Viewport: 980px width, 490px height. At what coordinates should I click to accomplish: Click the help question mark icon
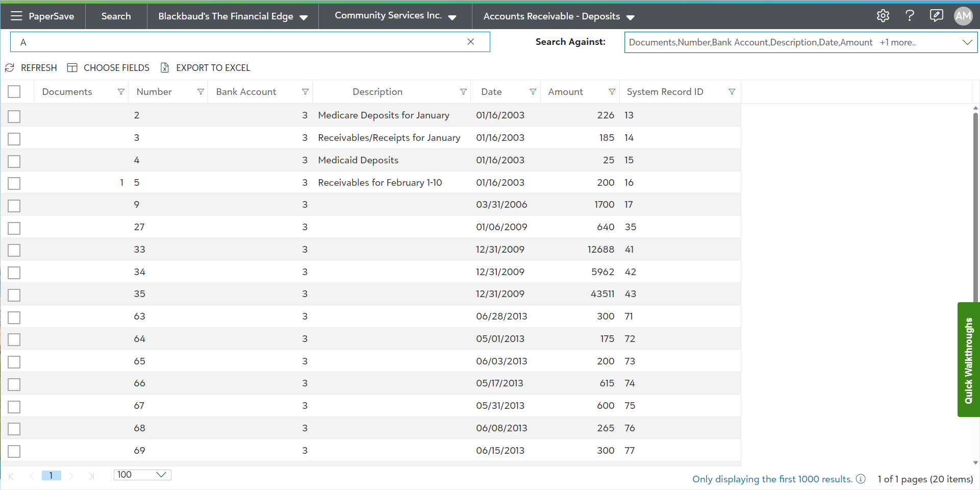click(910, 16)
